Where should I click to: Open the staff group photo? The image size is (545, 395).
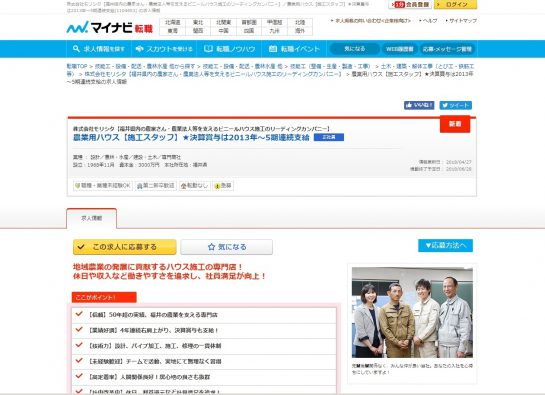412,312
